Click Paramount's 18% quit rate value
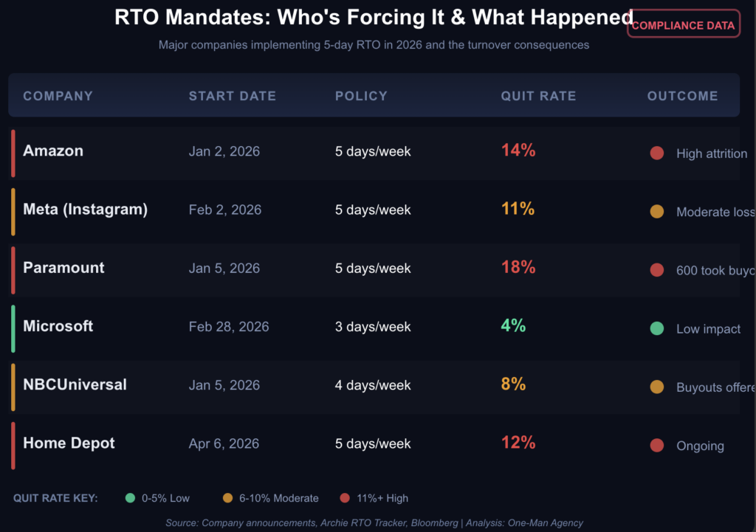 tap(518, 267)
